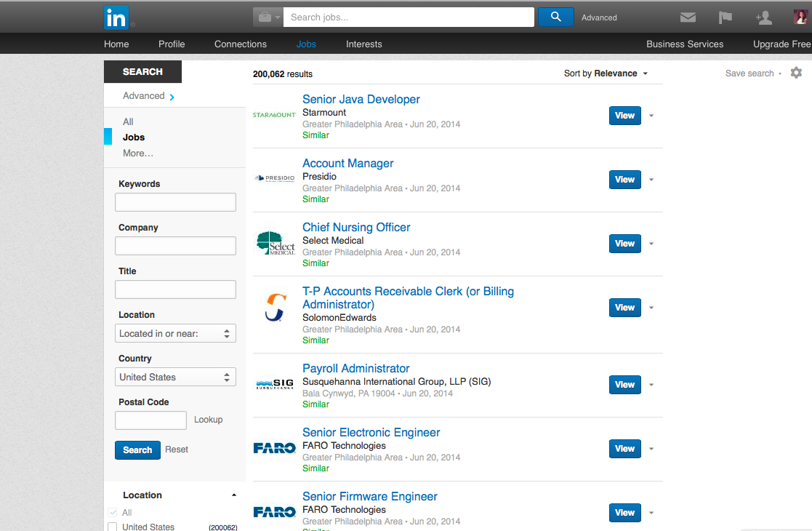The image size is (812, 531).
Task: Click the Presidio company logo
Action: click(275, 179)
